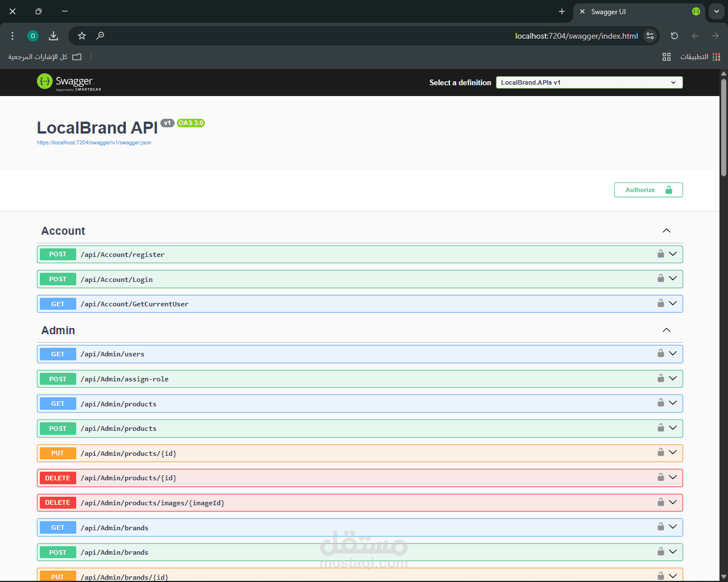Screen dimensions: 728x582
Task: Click PUT button for /api/Admin/products/{id}
Action: click(x=57, y=453)
